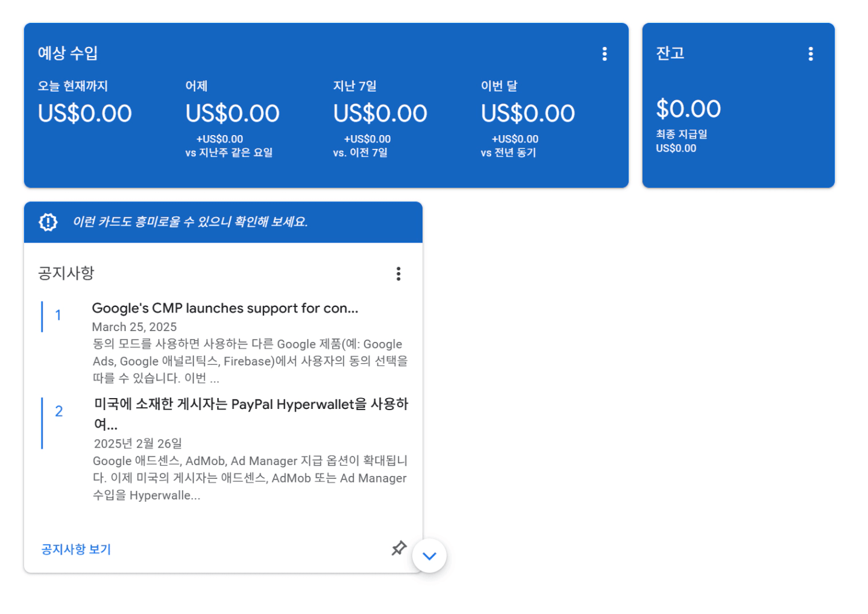
Task: Click the 예상 수입 card title
Action: [x=68, y=53]
